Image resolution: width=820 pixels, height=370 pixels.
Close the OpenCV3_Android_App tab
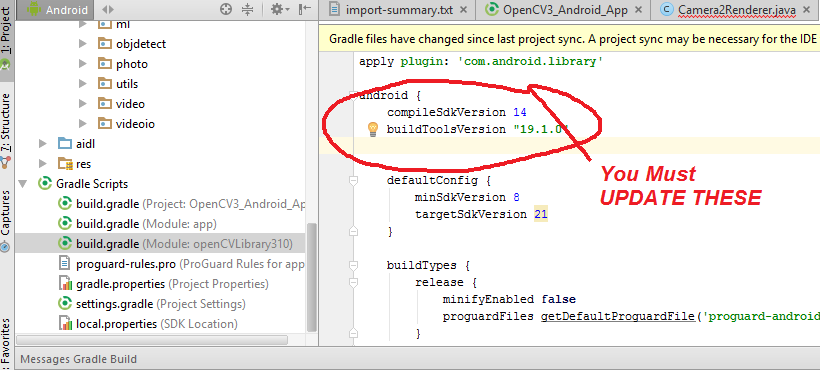coord(638,10)
